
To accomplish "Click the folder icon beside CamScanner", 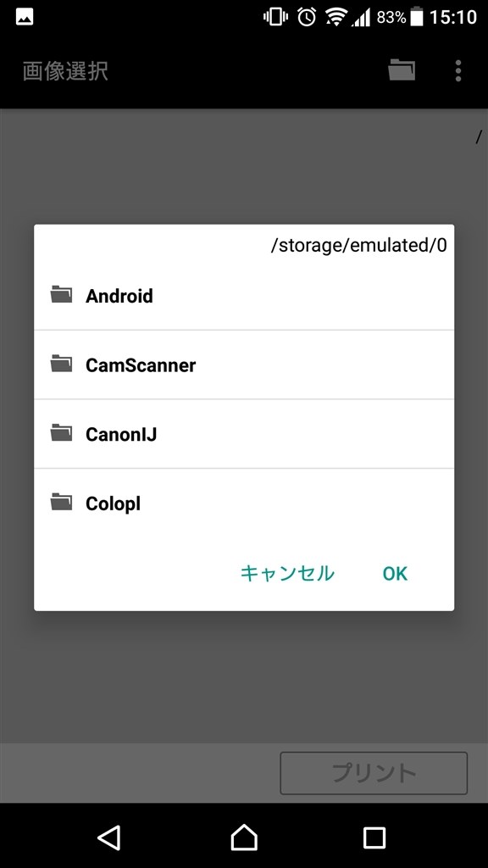I will 61,364.
